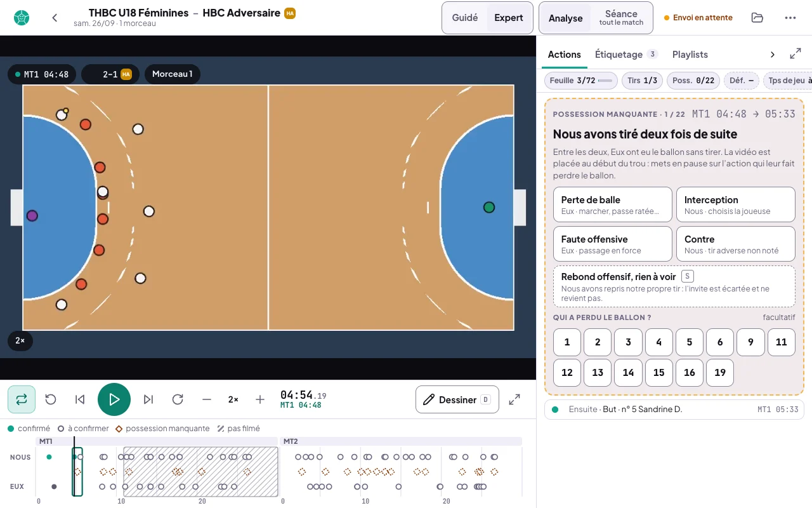This screenshot has height=508, width=812.
Task: Open the Dessiner drawing tool
Action: (x=457, y=399)
